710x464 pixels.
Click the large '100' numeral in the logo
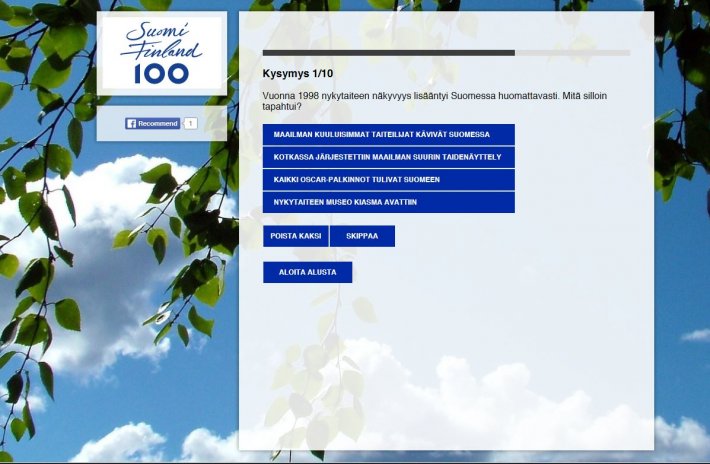pos(160,72)
